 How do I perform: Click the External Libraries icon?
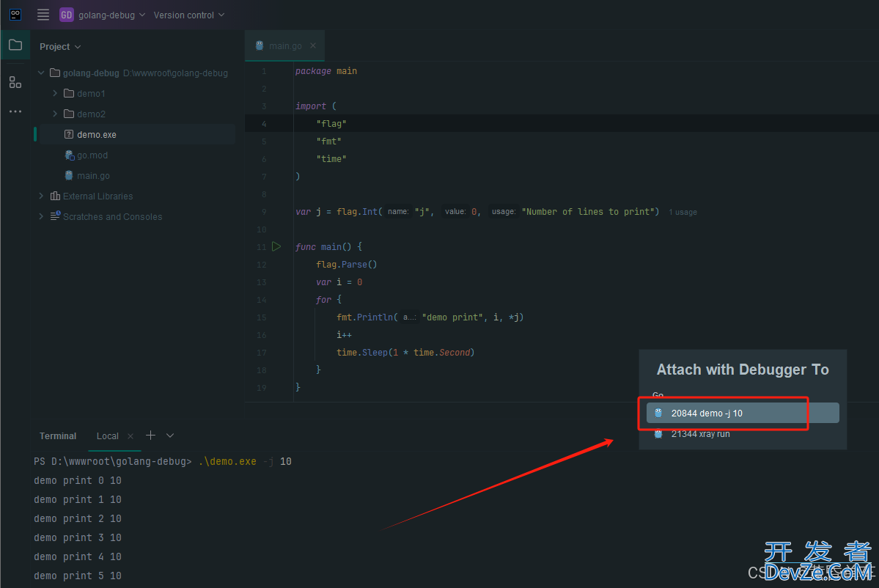click(x=55, y=196)
